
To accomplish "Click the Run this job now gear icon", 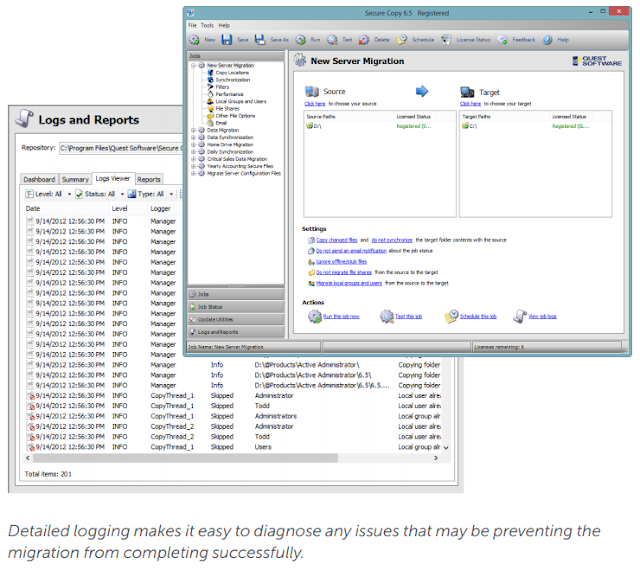I will 315,316.
